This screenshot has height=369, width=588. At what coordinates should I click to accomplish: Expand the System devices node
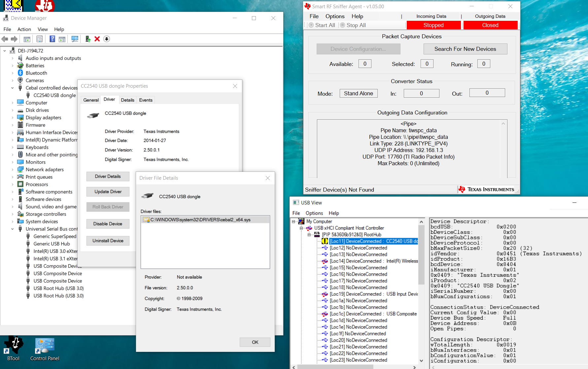point(13,221)
